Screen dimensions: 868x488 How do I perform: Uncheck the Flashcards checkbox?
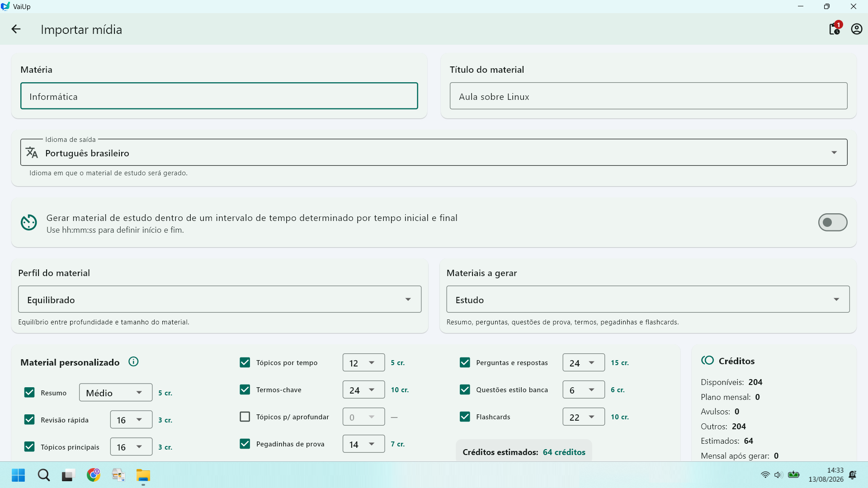pos(465,417)
